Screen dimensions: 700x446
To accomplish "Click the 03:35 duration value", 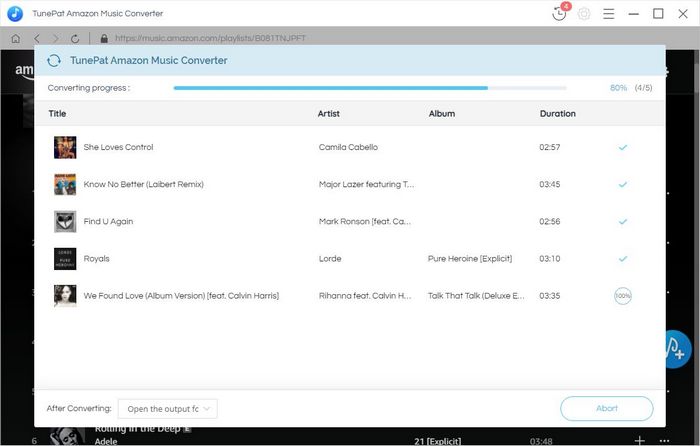I will click(550, 296).
